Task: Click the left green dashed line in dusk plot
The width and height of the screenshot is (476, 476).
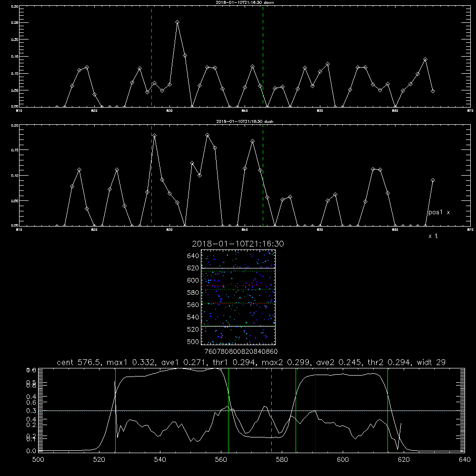Action: point(151,175)
